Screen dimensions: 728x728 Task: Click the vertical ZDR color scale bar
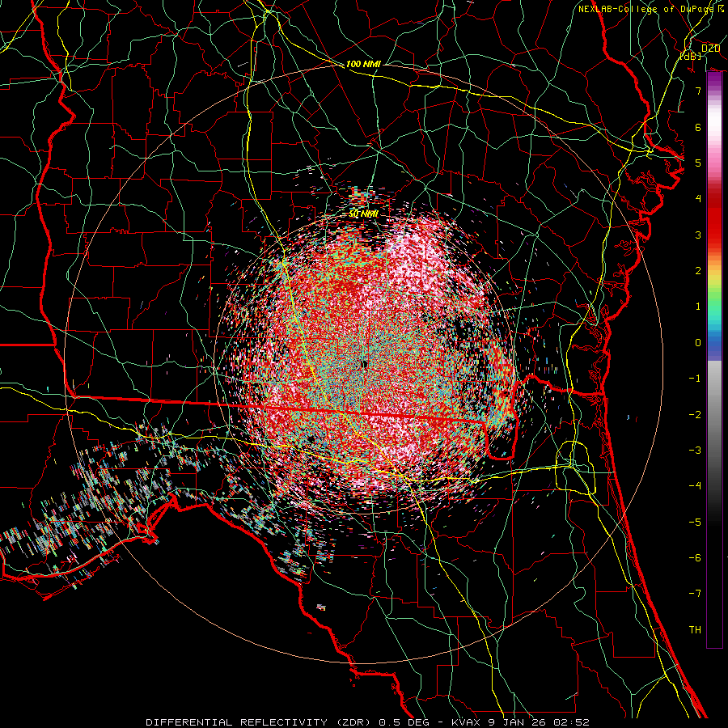714,360
